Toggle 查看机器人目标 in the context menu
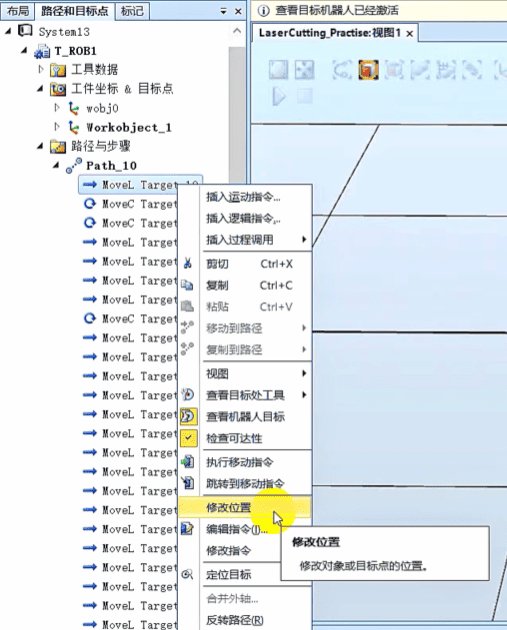This screenshot has width=507, height=630. [x=245, y=417]
